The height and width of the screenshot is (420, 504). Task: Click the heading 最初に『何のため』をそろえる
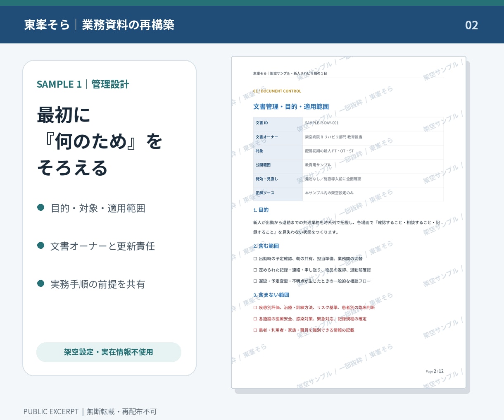(x=100, y=141)
